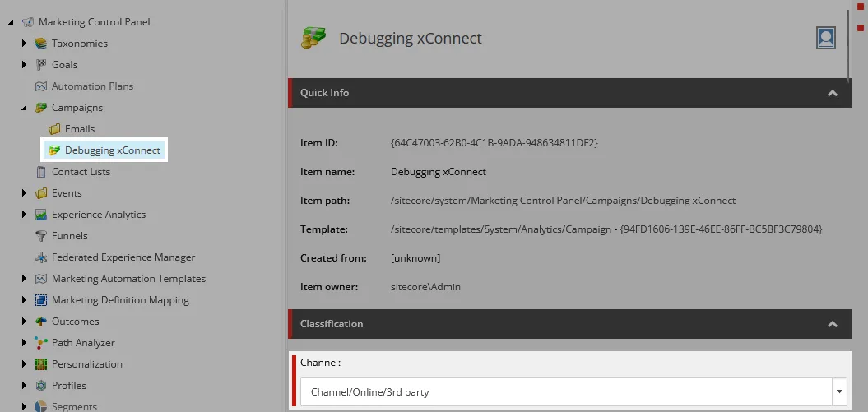The width and height of the screenshot is (868, 412).
Task: Click the Marketing Definition Mapping icon
Action: 41,300
